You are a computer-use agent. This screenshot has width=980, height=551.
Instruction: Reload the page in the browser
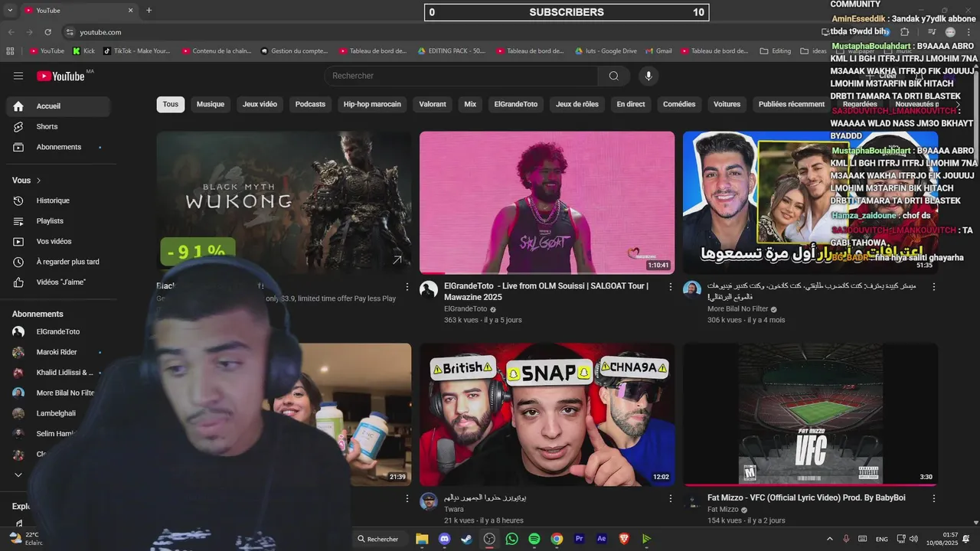(x=47, y=32)
